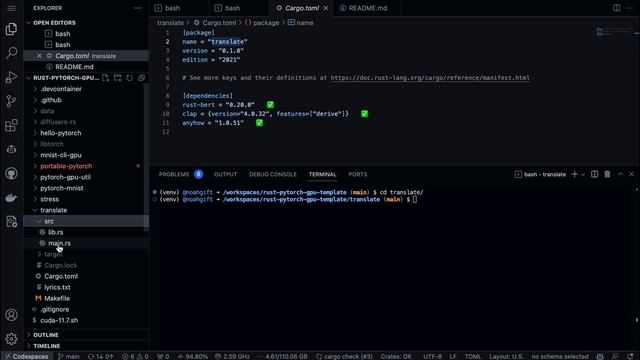Click the Explorer more actions ellipsis
This screenshot has width=640, height=360.
click(138, 8)
